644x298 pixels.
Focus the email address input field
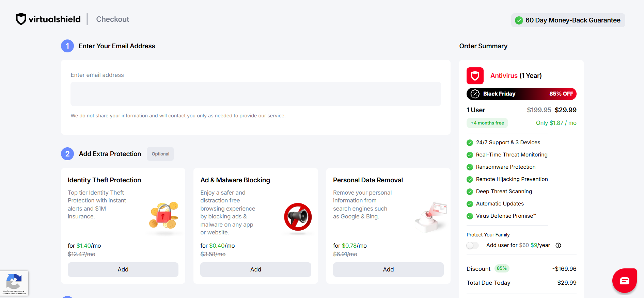point(255,94)
